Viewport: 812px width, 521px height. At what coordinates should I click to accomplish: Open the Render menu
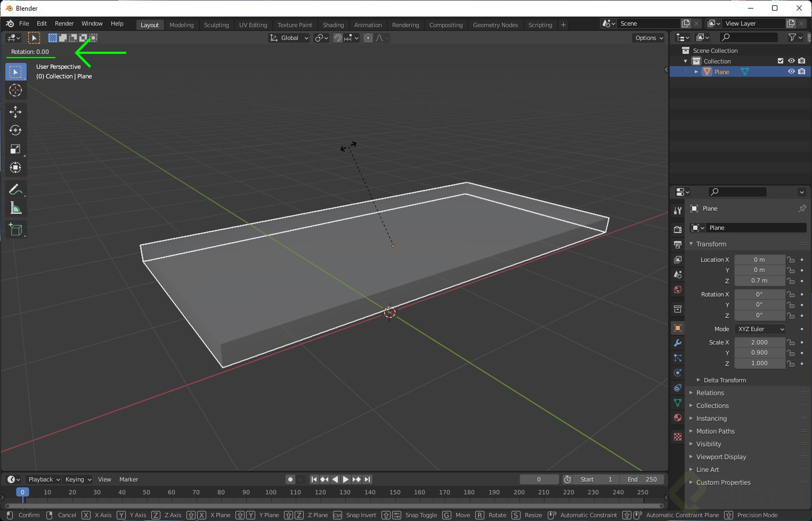point(64,23)
